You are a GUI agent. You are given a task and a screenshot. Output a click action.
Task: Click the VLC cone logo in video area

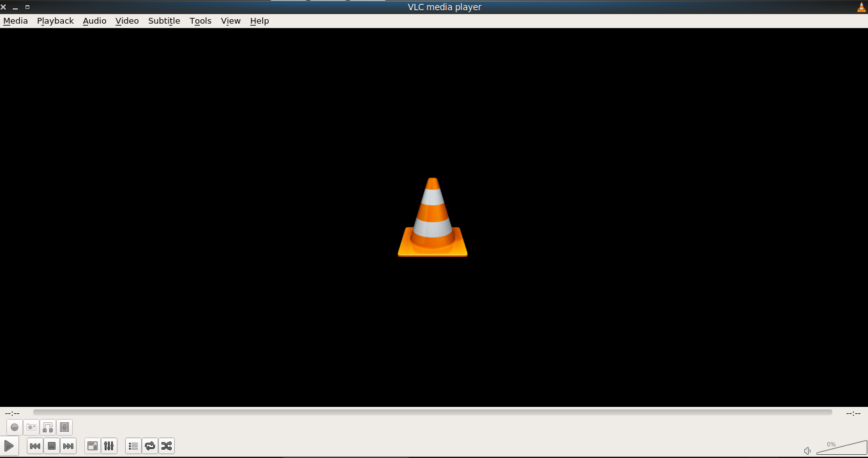pos(433,217)
